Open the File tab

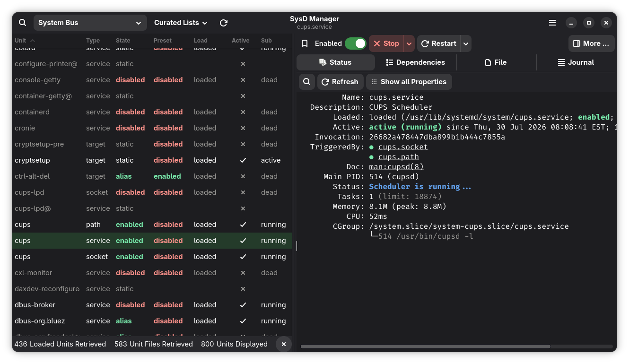click(496, 62)
